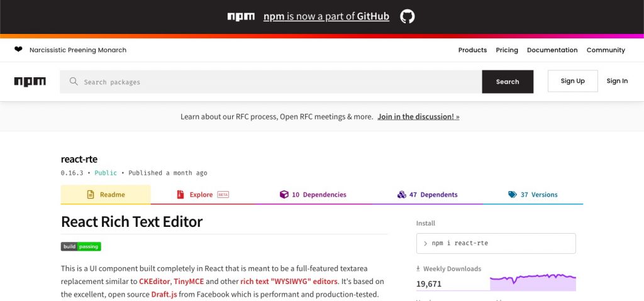
Task: Switch to the 47 Dependents tab
Action: pyautogui.click(x=428, y=195)
